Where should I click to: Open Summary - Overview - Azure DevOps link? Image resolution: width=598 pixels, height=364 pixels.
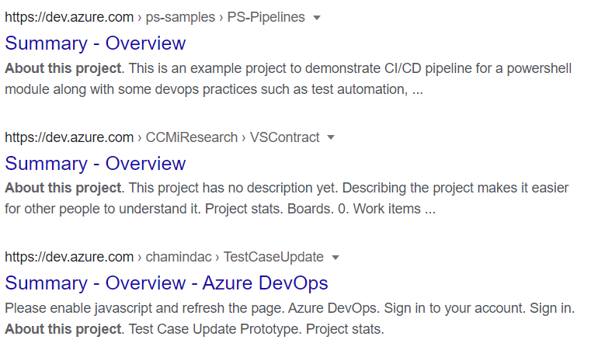pos(167,283)
